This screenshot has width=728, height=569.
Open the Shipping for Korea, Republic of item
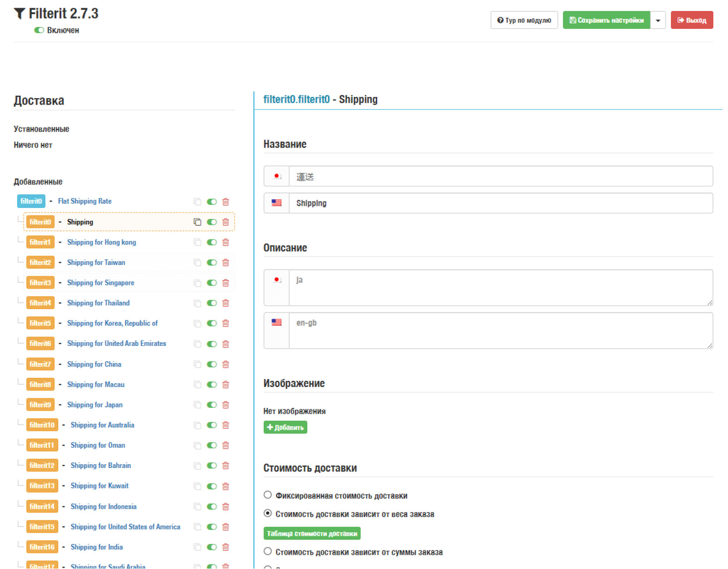coord(112,323)
